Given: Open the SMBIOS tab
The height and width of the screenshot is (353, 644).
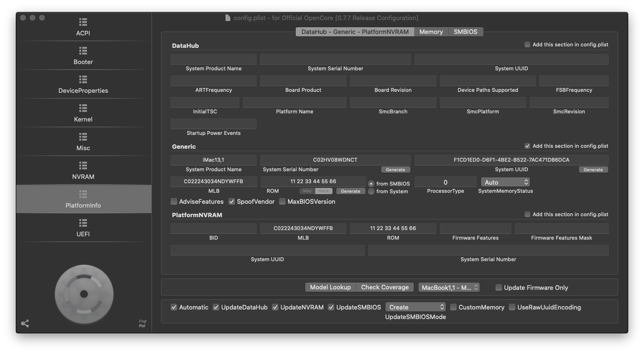Looking at the screenshot, I should (465, 32).
